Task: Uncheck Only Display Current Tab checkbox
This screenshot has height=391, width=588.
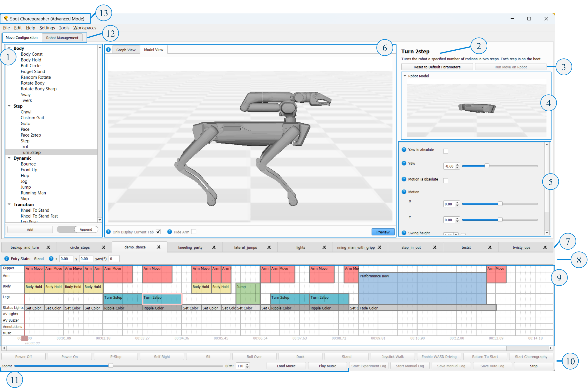Action: pyautogui.click(x=158, y=232)
